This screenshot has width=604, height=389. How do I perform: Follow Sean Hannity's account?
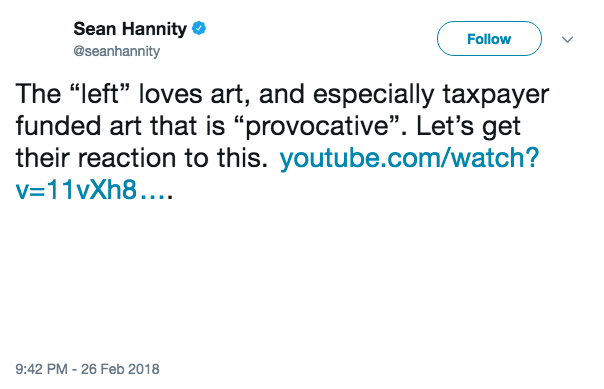[x=489, y=39]
